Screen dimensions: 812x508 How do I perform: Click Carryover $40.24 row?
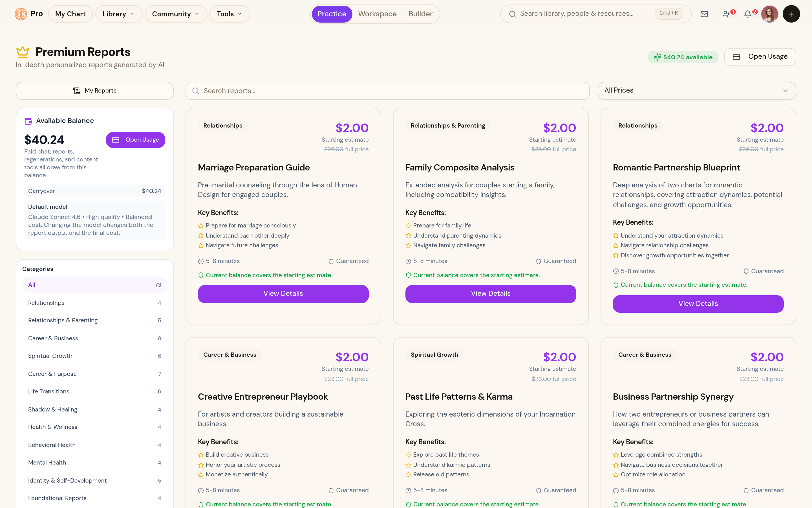[95, 191]
